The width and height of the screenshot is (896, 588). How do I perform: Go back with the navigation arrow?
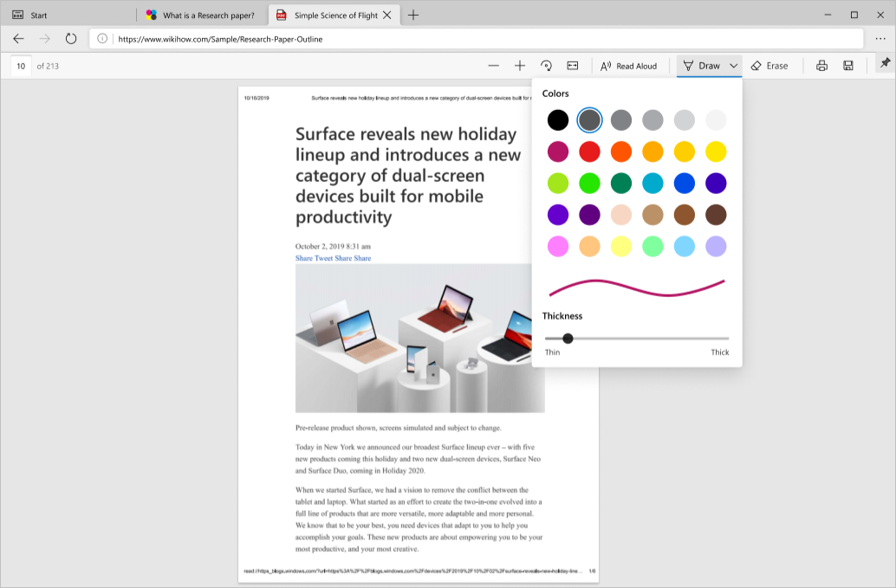coord(18,38)
